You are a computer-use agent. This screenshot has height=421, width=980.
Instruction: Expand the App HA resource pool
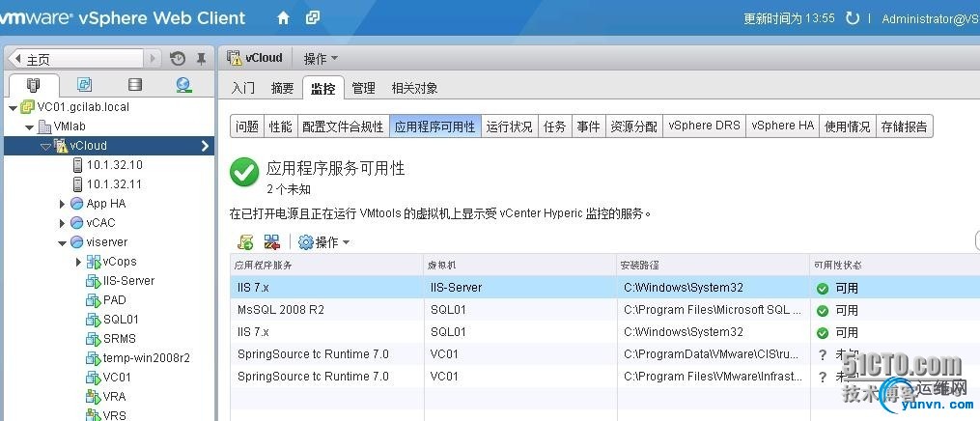point(62,204)
